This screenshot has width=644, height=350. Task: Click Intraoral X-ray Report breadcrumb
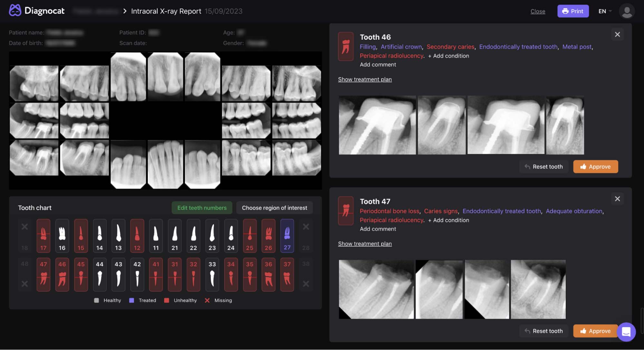166,11
